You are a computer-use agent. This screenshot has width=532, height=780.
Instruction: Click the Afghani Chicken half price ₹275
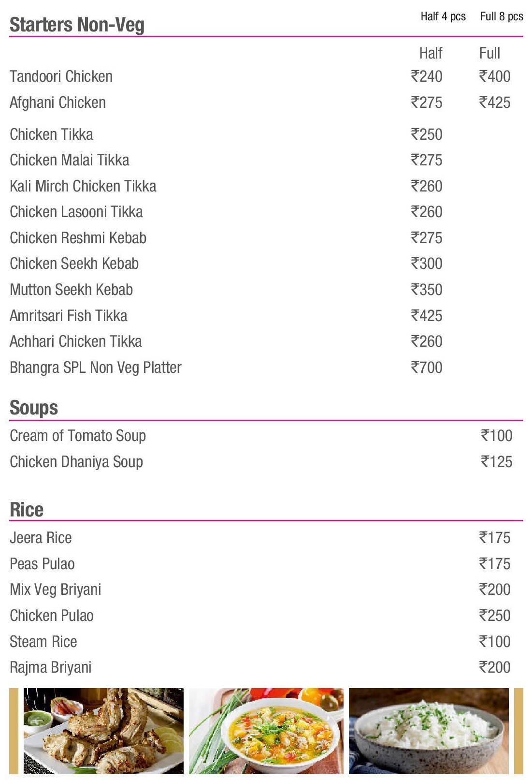426,103
